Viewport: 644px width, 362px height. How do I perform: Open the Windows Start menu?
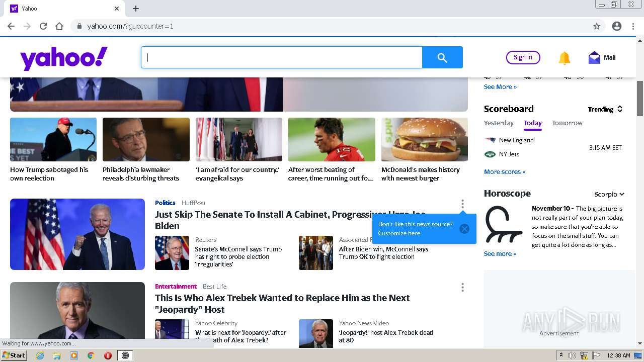(14, 355)
